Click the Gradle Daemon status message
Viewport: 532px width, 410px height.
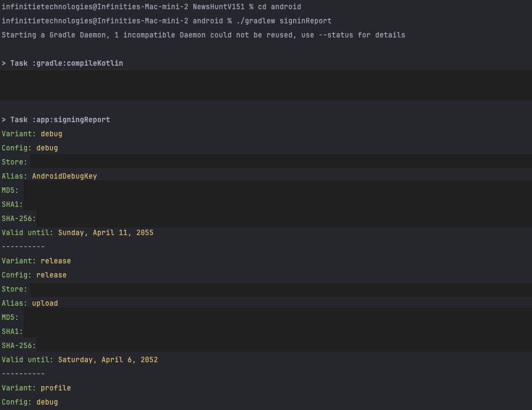(204, 35)
